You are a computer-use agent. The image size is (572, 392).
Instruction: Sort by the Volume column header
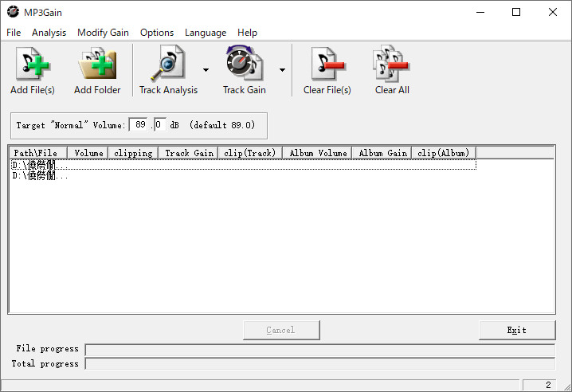(88, 153)
